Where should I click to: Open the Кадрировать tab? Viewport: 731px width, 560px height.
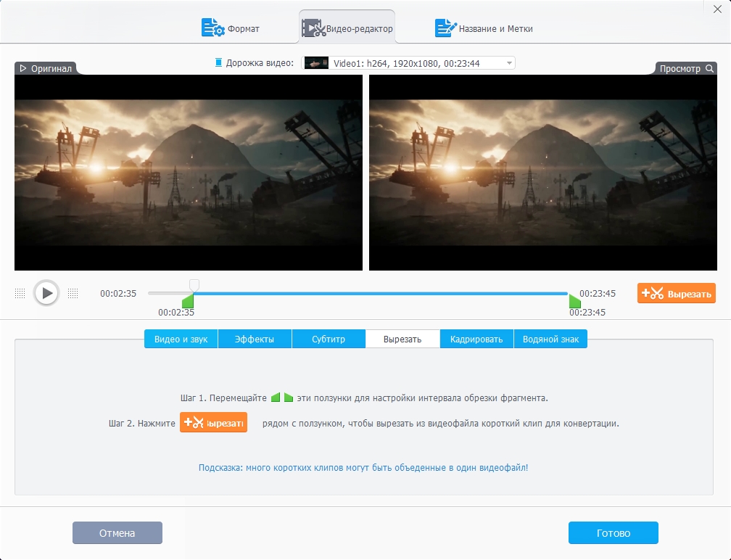coord(476,339)
